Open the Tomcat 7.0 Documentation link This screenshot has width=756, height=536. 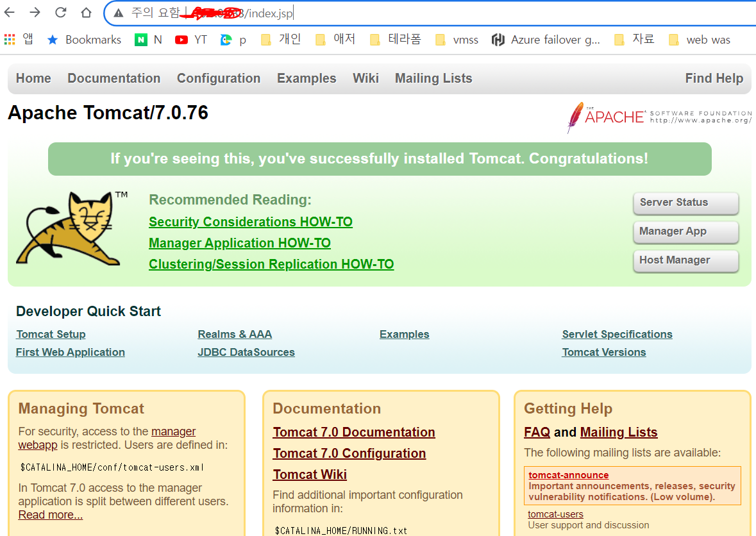(x=354, y=432)
